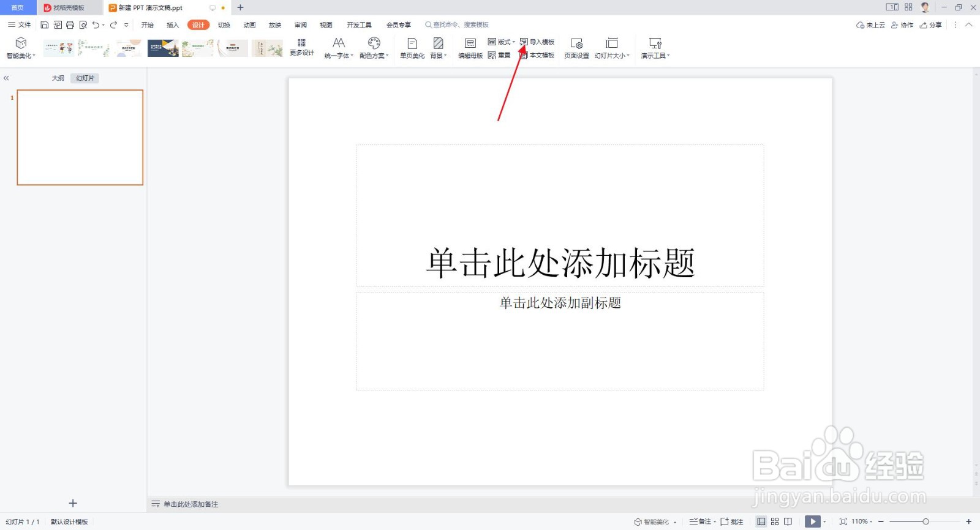
Task: Open the 配色方案 palette dropdown
Action: click(374, 48)
